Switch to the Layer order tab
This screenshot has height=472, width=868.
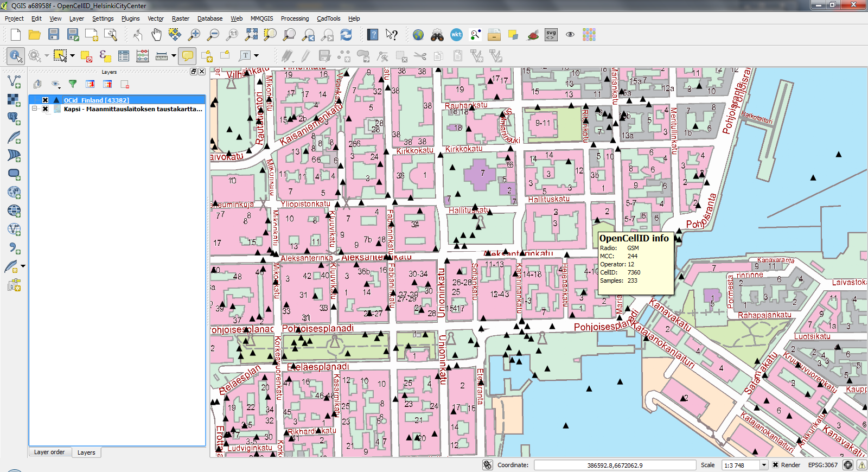[x=49, y=452]
